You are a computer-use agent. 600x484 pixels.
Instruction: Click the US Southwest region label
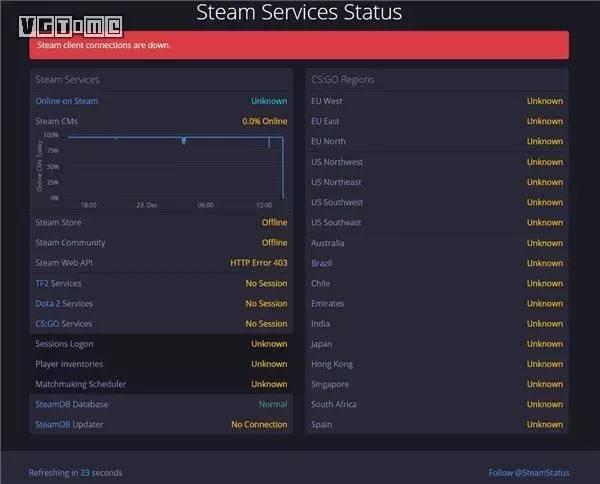(x=337, y=202)
